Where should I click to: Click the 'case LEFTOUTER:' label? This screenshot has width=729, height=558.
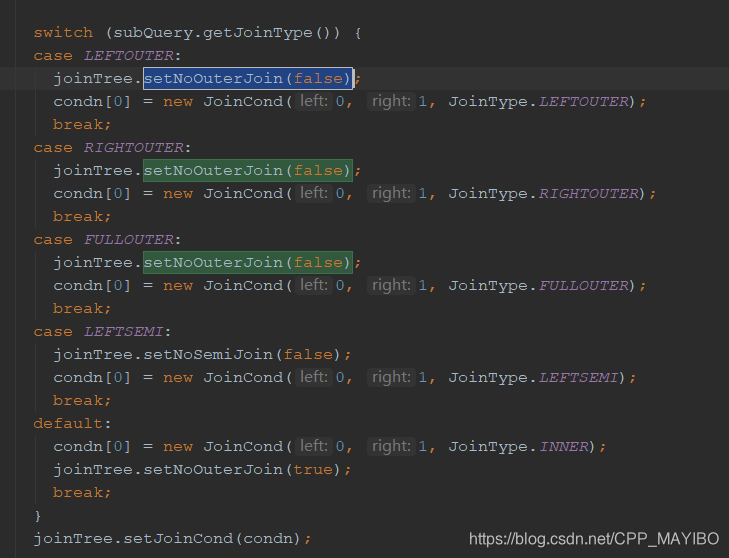(x=107, y=56)
